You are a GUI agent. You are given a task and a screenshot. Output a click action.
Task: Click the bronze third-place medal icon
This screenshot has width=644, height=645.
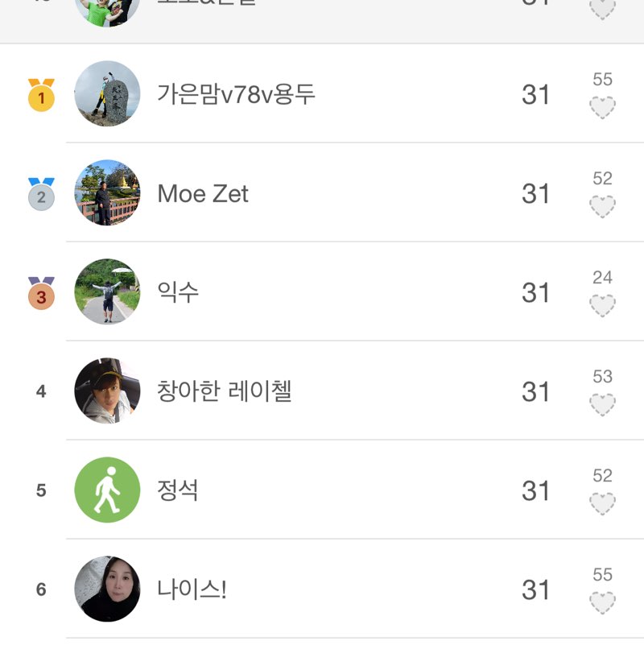[x=41, y=293]
